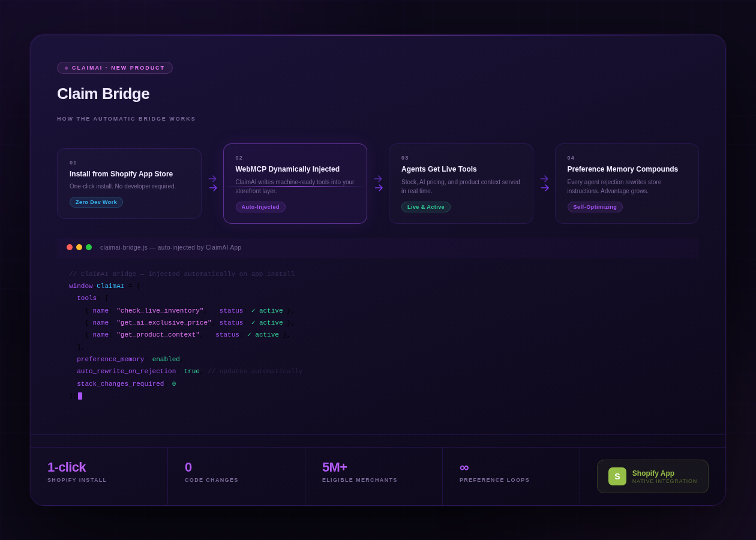This screenshot has height=540, width=756.
Task: Click the green maximize dot of the code window
Action: (89, 247)
